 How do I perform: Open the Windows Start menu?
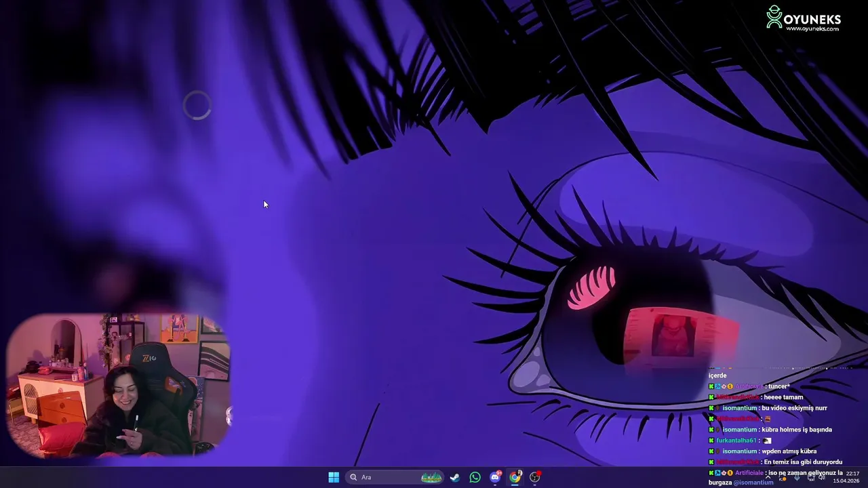334,477
